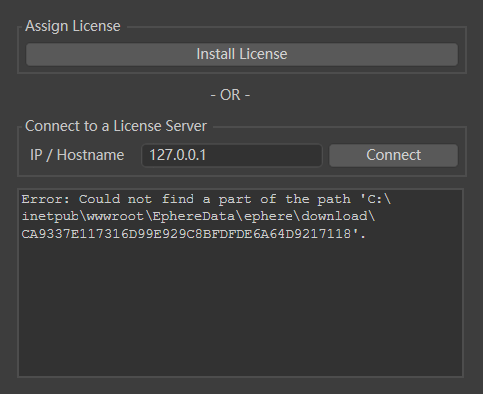Click the 'Error: Could not find' log line

pos(206,199)
